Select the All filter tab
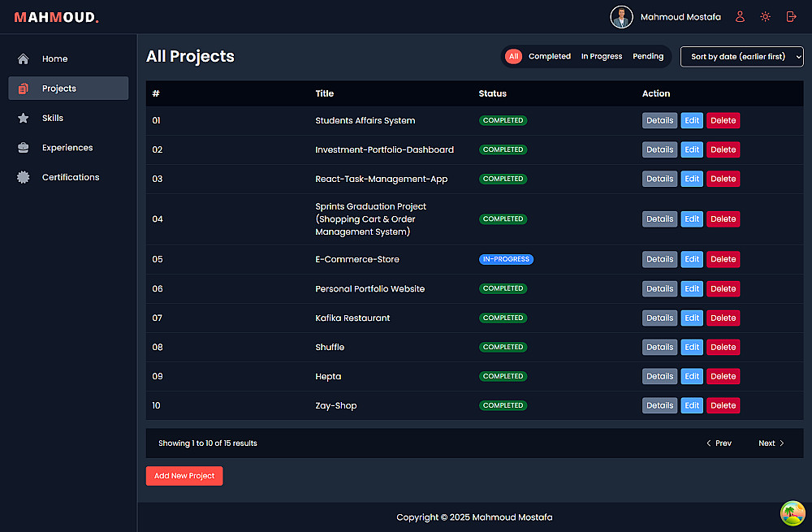This screenshot has width=812, height=532. click(x=513, y=57)
